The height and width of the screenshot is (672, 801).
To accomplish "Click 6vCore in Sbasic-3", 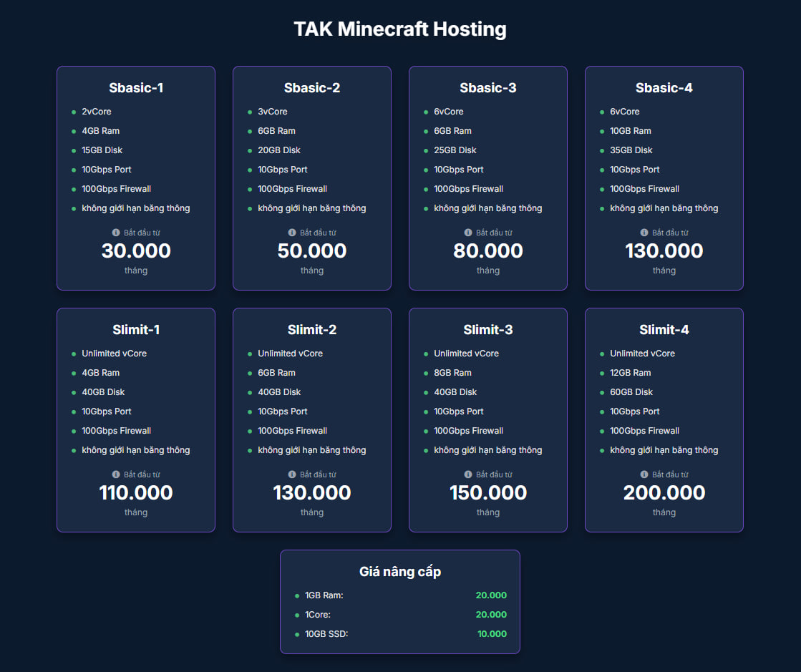I will click(x=449, y=112).
